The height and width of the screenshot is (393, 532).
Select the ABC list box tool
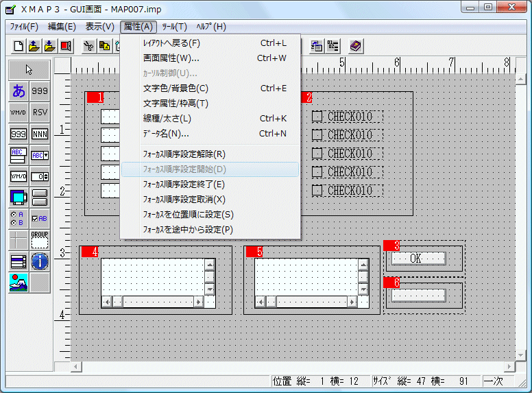point(19,156)
